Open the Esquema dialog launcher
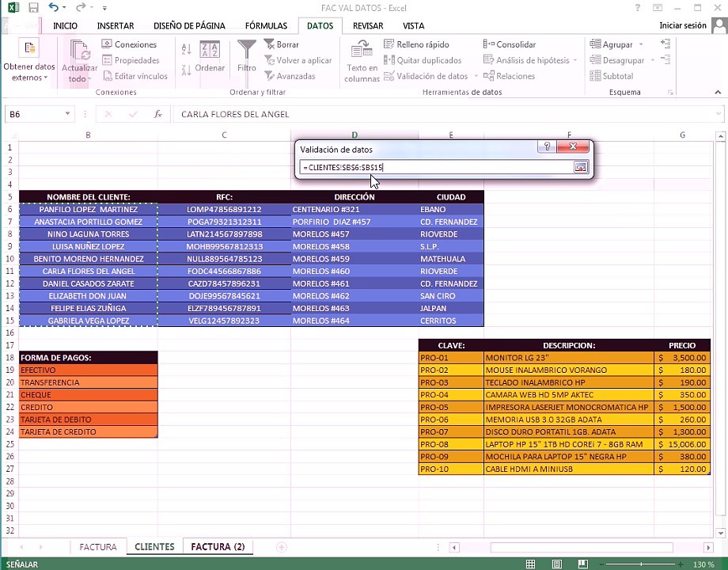 670,93
